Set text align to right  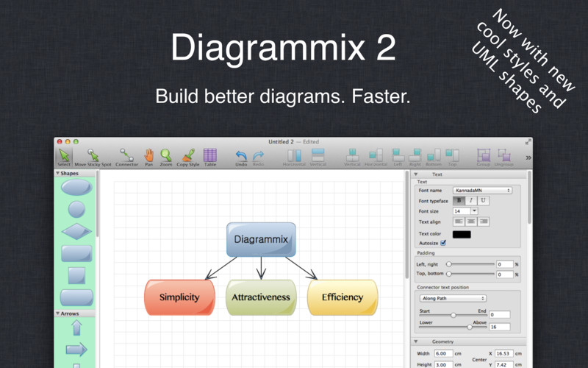click(x=484, y=222)
